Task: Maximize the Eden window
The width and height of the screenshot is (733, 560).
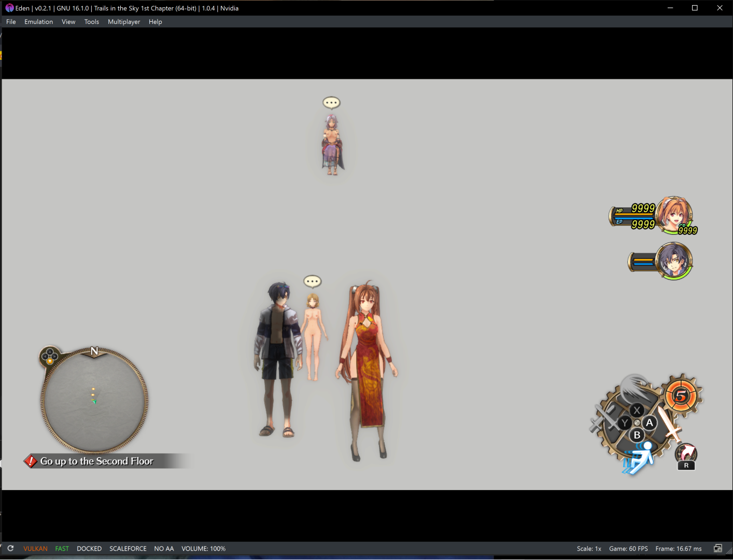Action: pyautogui.click(x=695, y=8)
